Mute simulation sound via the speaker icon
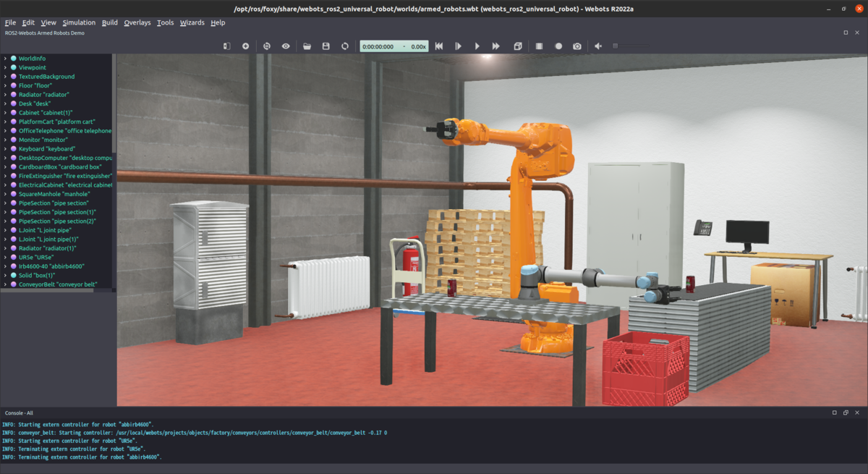868x474 pixels. 597,46
